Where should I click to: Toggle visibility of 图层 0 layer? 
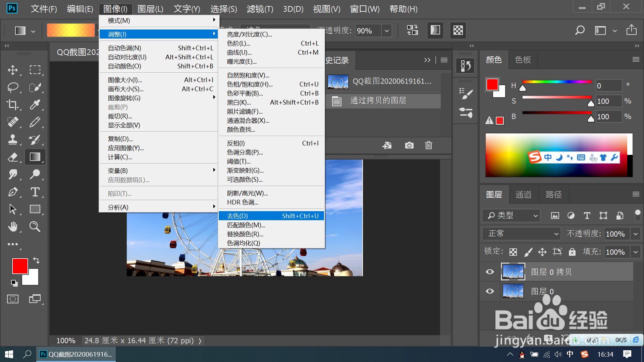tap(490, 291)
